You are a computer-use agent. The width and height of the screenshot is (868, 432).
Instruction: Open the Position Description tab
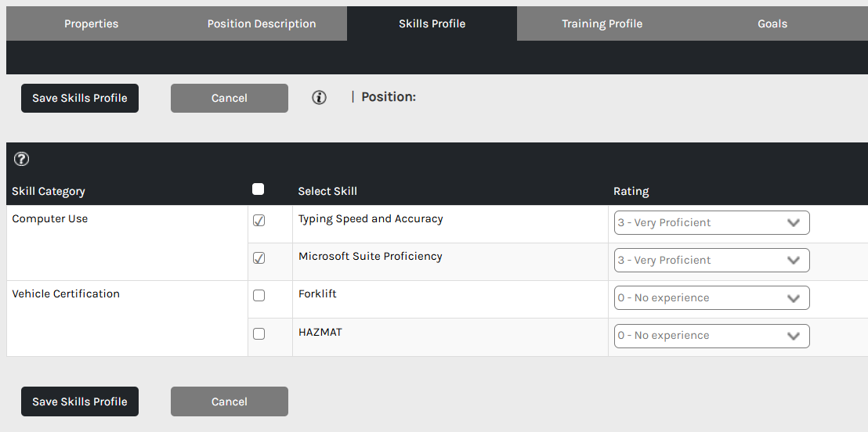[262, 23]
